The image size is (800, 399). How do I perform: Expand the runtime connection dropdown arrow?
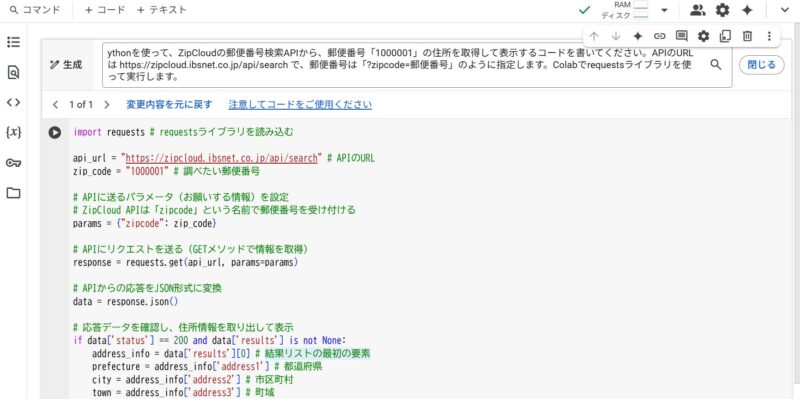click(x=664, y=10)
